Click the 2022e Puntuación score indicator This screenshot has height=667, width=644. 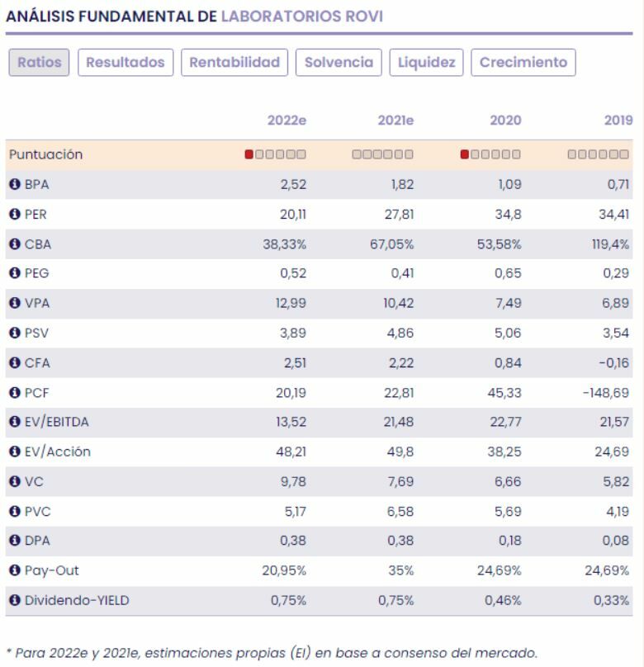276,154
